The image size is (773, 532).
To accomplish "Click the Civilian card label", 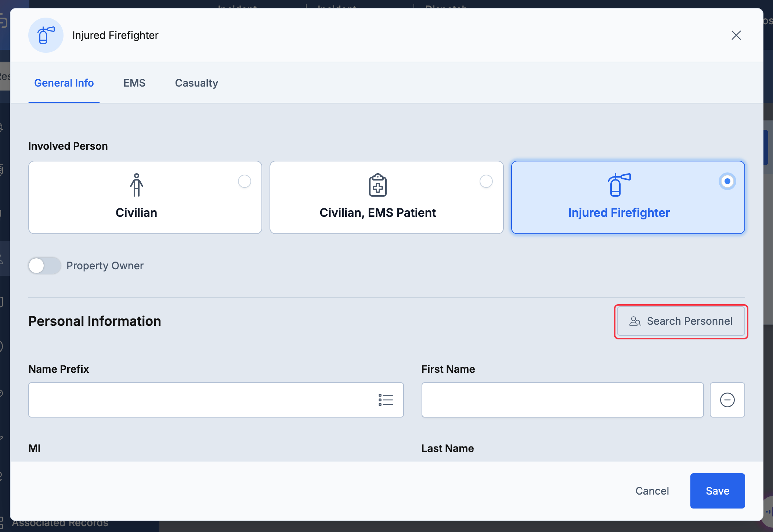I will point(136,213).
